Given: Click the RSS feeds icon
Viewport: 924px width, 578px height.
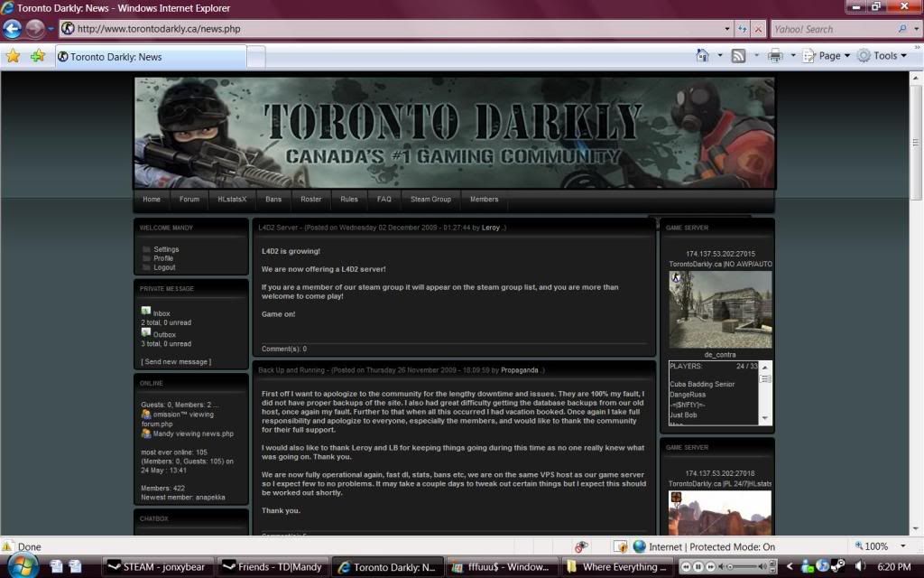Looking at the screenshot, I should [738, 56].
